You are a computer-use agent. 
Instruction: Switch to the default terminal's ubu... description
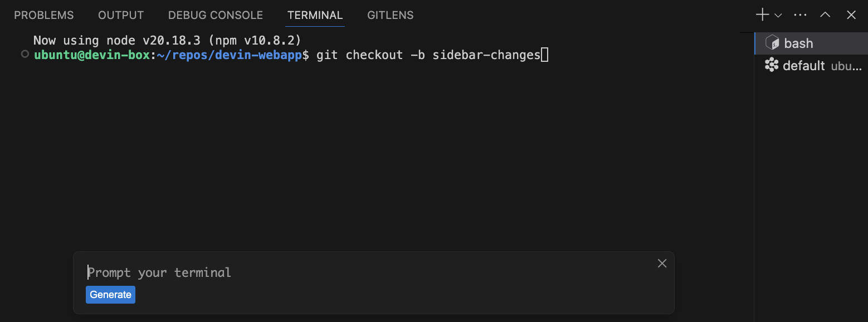(x=846, y=66)
